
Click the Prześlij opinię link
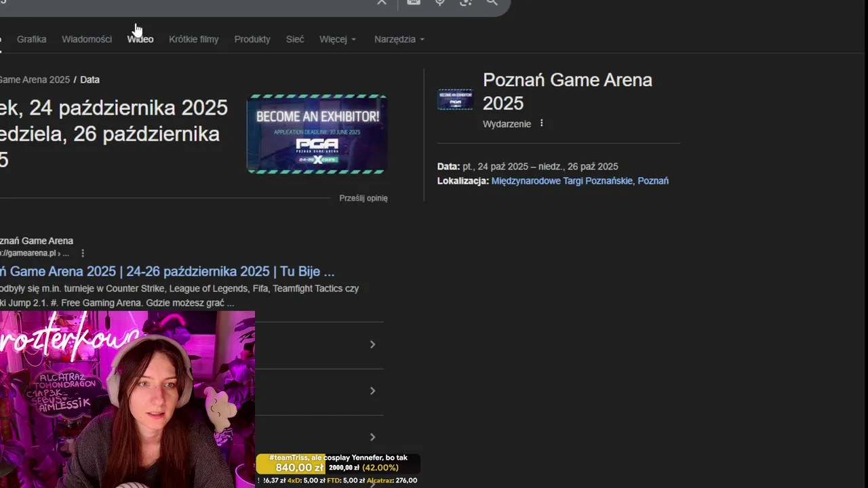pyautogui.click(x=363, y=198)
